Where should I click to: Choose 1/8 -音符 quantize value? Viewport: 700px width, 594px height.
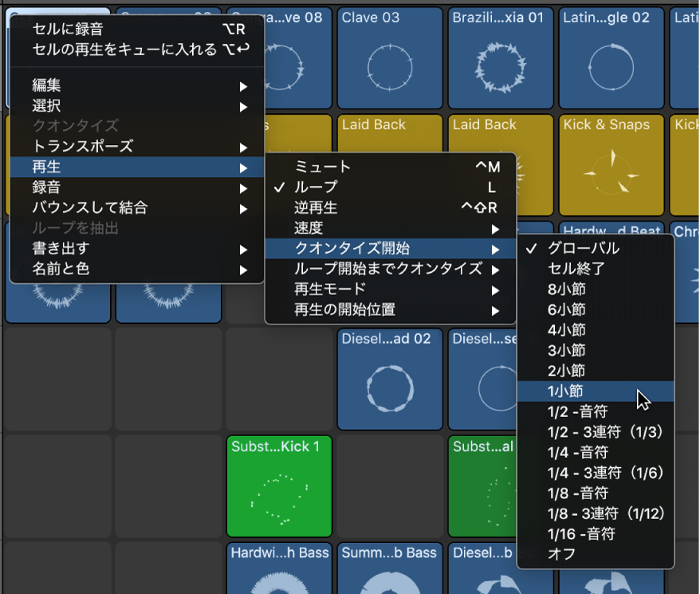click(596, 494)
